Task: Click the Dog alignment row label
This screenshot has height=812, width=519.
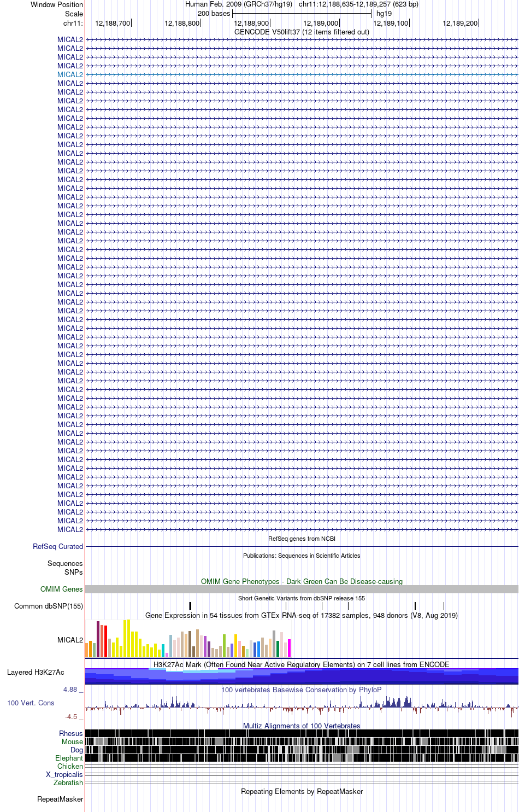Action: tap(76, 750)
